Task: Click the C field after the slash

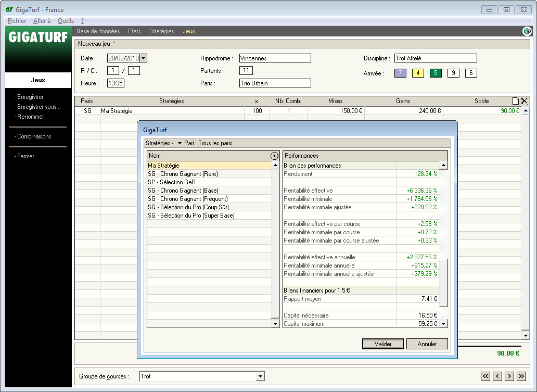Action: tap(134, 71)
